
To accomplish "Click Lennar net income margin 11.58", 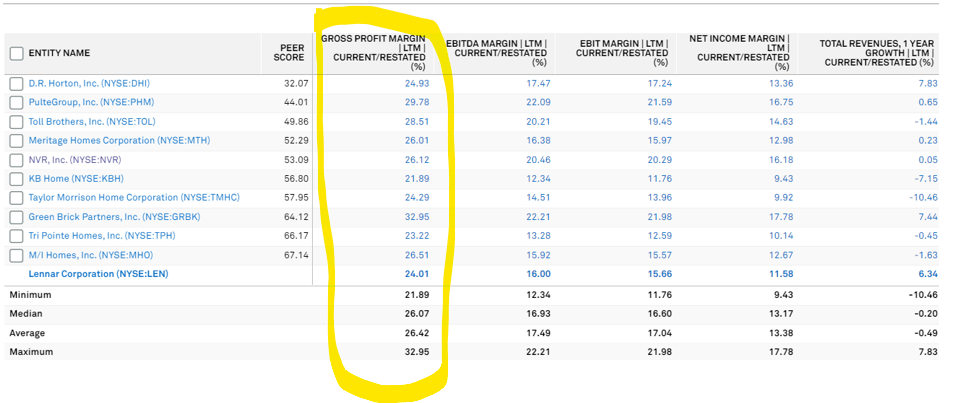I will [781, 274].
